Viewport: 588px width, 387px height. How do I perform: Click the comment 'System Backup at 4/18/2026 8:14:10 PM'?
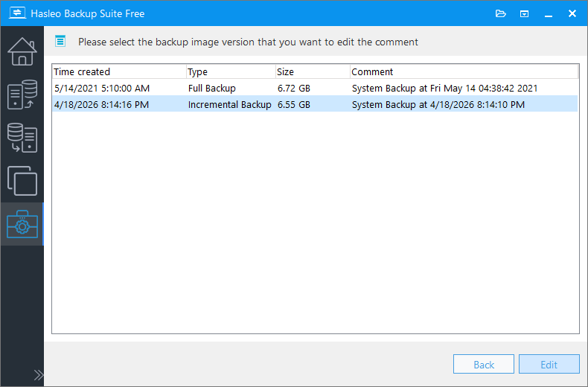click(x=438, y=104)
